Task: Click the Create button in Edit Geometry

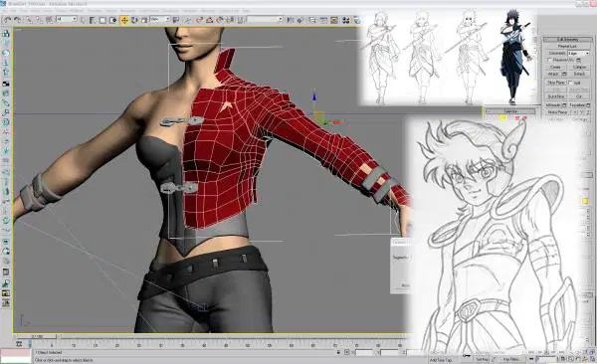Action: [x=556, y=67]
